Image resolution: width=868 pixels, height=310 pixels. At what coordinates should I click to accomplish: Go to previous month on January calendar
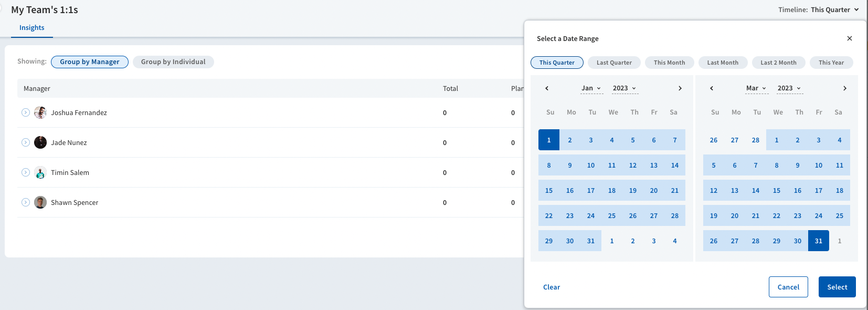[547, 88]
